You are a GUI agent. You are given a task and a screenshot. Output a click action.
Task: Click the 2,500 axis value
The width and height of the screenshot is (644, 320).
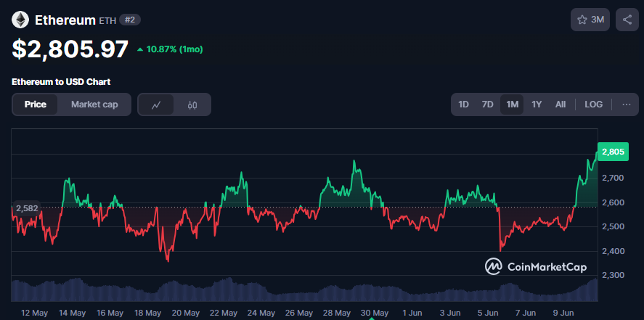click(613, 227)
